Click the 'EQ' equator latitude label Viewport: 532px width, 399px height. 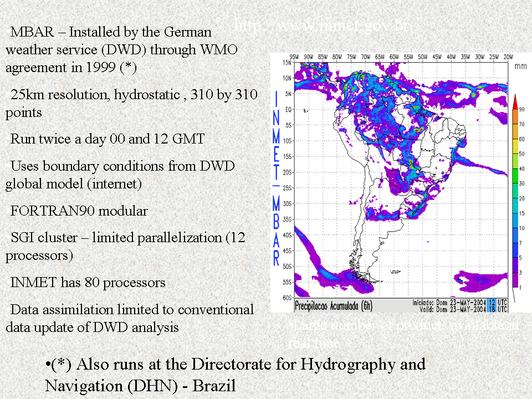coord(288,109)
